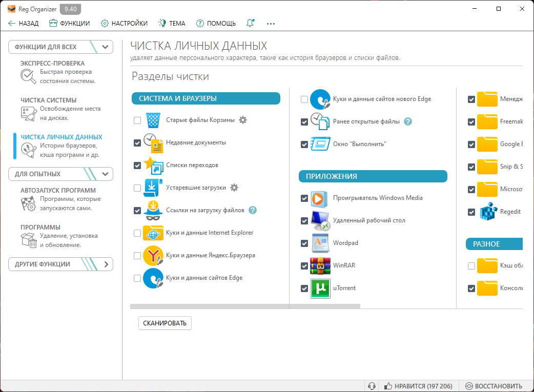Click the Yandex Browser icon
Screen dimensions: 534x392
(153, 255)
